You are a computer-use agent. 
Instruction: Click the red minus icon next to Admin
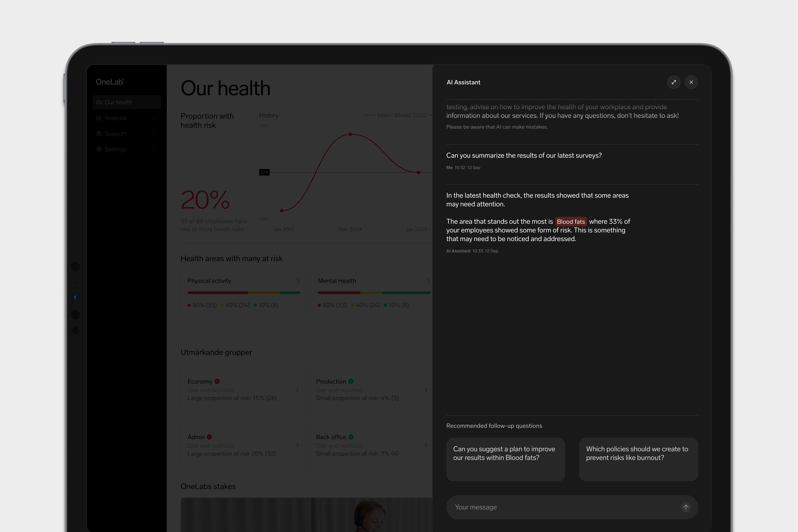click(209, 437)
